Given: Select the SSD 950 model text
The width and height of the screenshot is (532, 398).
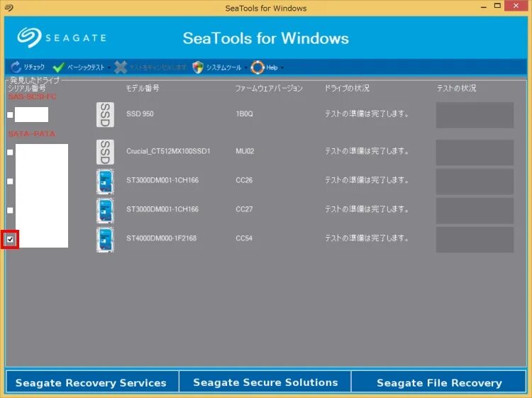Looking at the screenshot, I should [140, 114].
